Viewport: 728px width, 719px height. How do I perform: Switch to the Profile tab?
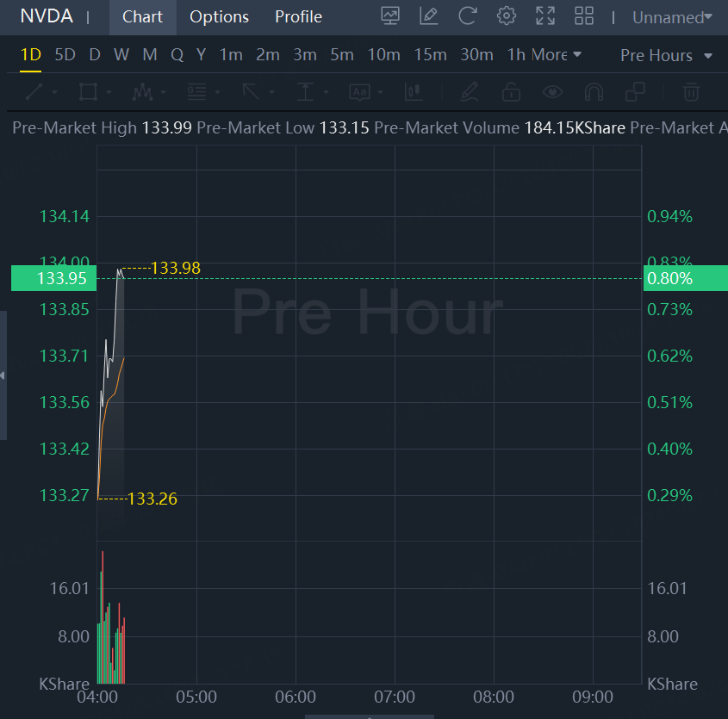pyautogui.click(x=299, y=17)
